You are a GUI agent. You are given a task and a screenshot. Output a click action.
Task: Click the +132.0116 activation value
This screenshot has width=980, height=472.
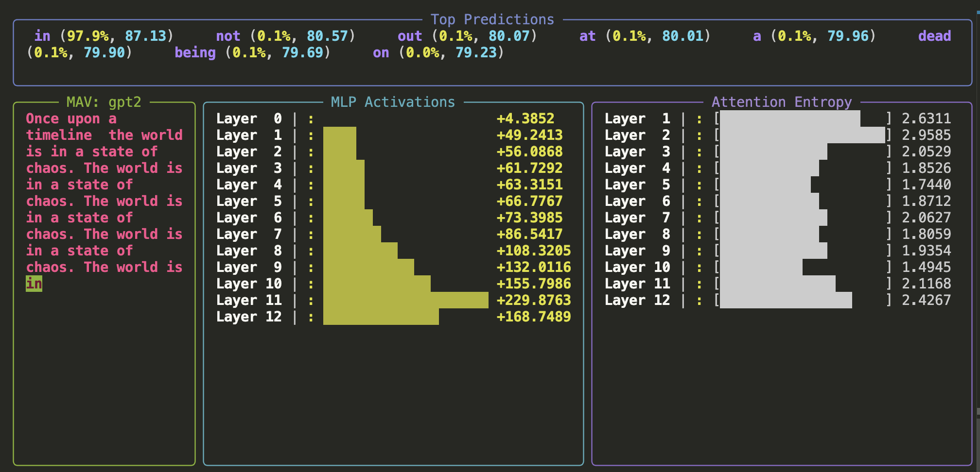tap(534, 267)
